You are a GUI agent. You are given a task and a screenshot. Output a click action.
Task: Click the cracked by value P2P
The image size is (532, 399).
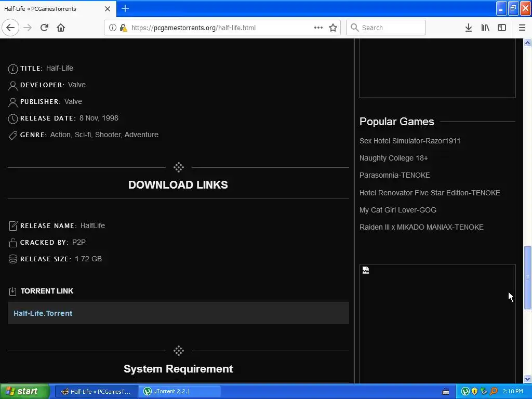tap(79, 242)
